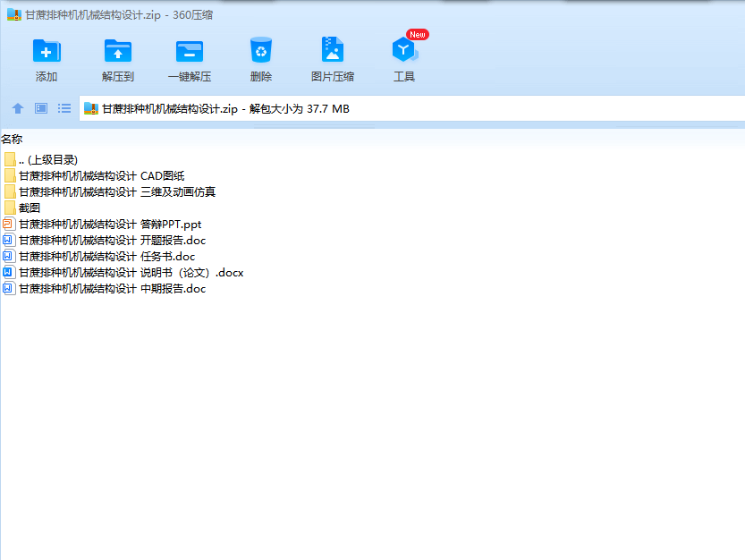Click the zip archive icon in address bar
This screenshot has height=560, width=745.
(90, 109)
